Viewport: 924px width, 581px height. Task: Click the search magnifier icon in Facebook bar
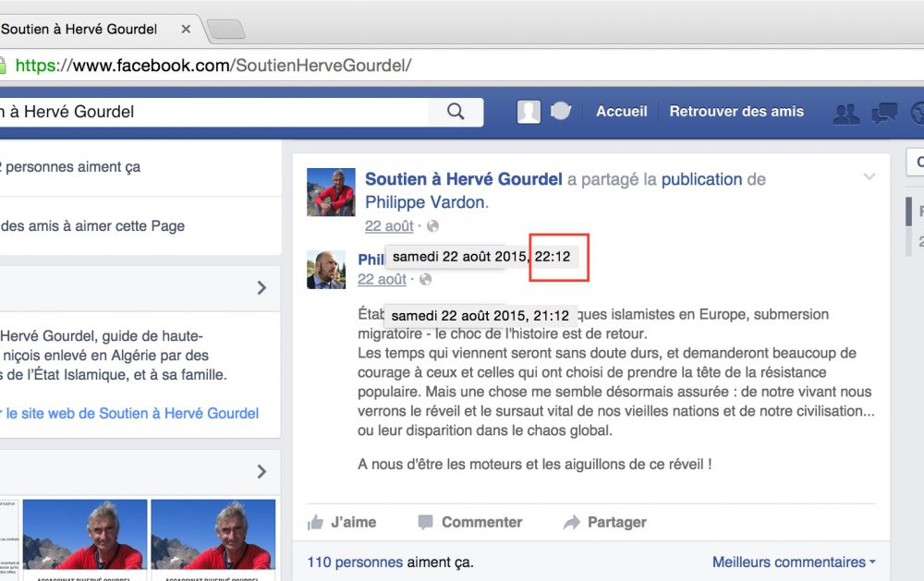[456, 112]
